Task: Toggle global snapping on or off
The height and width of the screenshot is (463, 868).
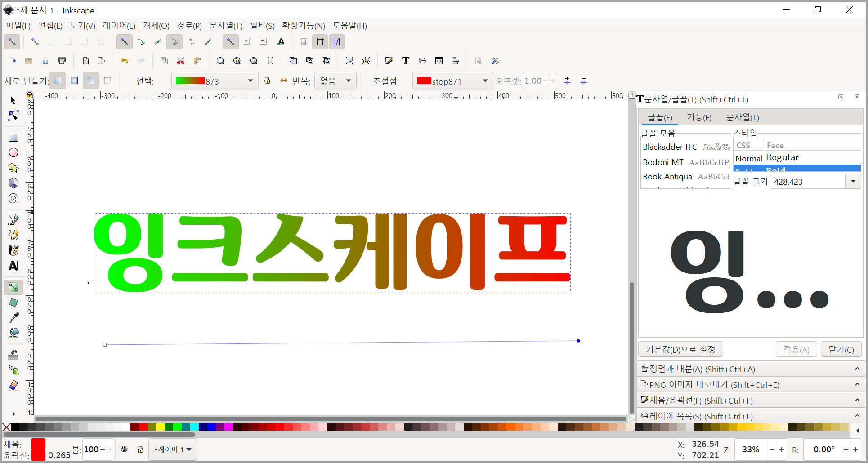Action: [12, 42]
